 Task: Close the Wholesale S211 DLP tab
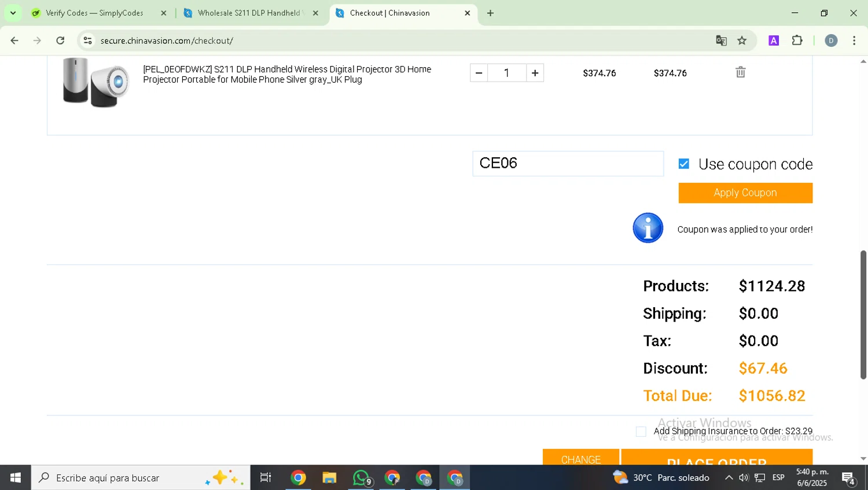pyautogui.click(x=315, y=13)
